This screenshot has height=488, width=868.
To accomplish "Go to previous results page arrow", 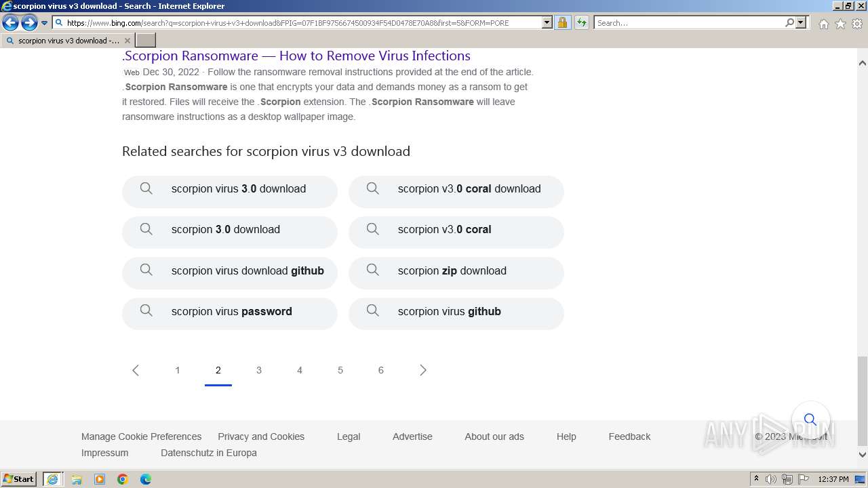I will point(136,370).
